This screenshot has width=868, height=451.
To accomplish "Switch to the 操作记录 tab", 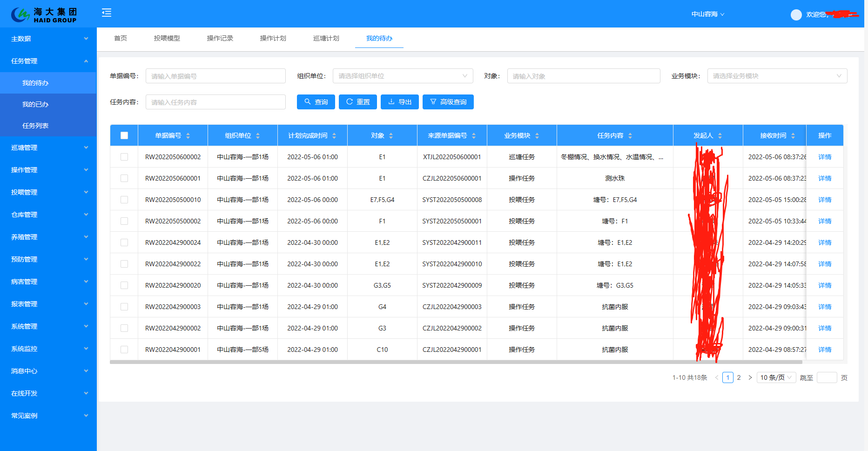I will point(220,38).
